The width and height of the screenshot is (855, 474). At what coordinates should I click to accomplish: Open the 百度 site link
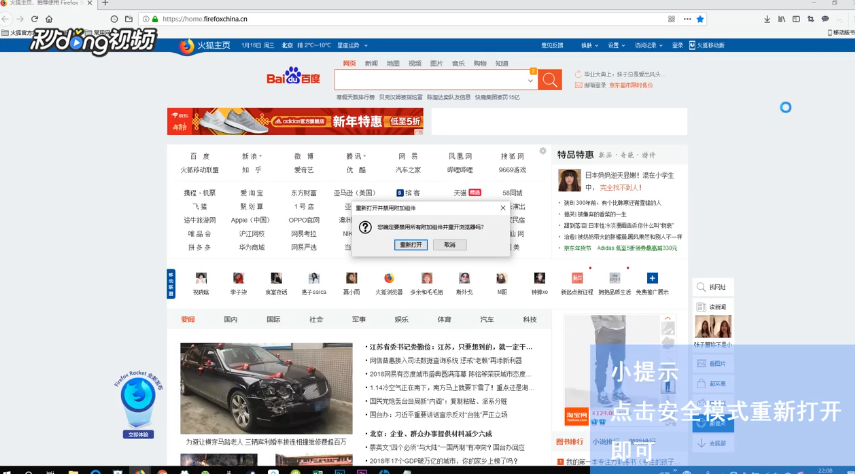point(200,156)
